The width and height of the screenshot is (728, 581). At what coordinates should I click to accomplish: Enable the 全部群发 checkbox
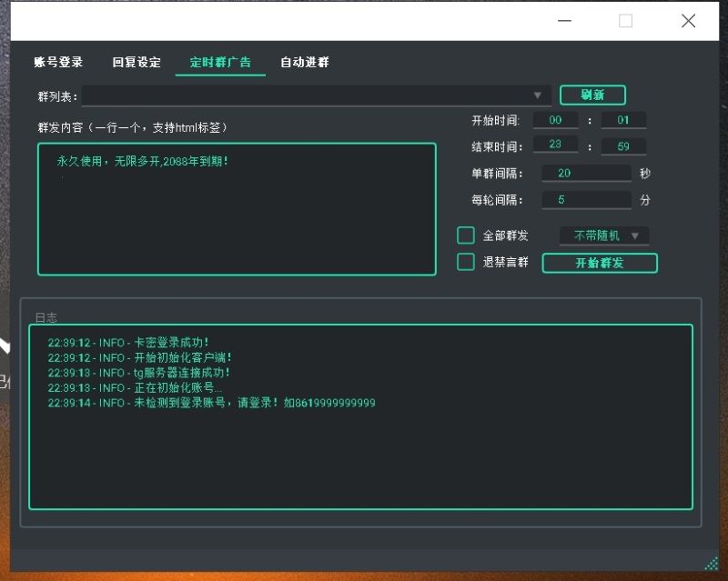coord(465,235)
